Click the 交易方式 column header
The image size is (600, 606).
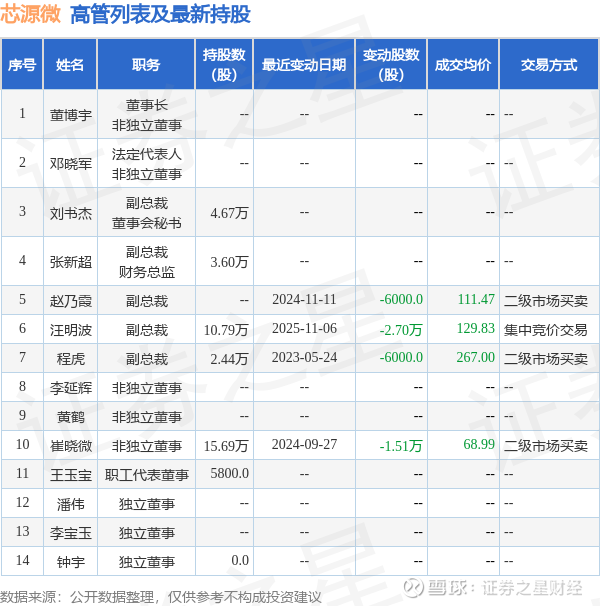coord(549,65)
